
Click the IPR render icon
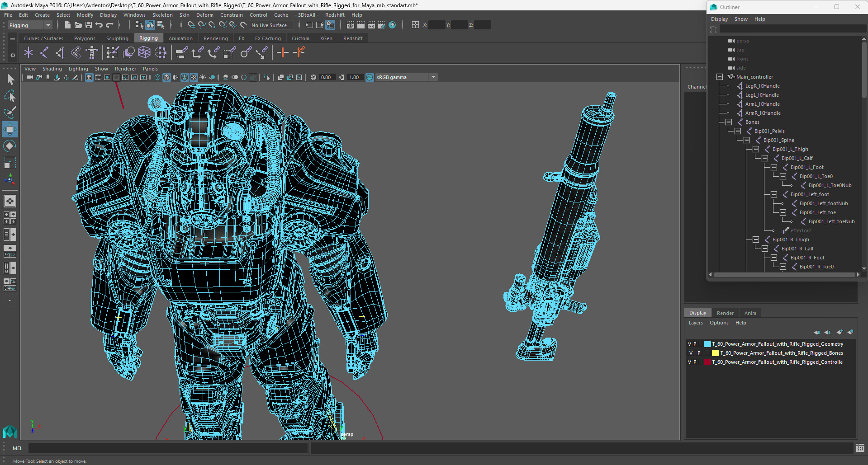point(371,25)
